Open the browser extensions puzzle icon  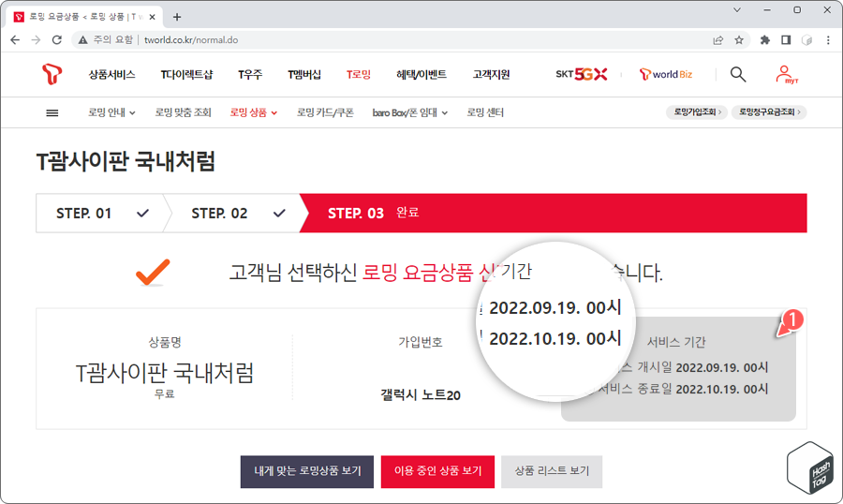click(764, 39)
